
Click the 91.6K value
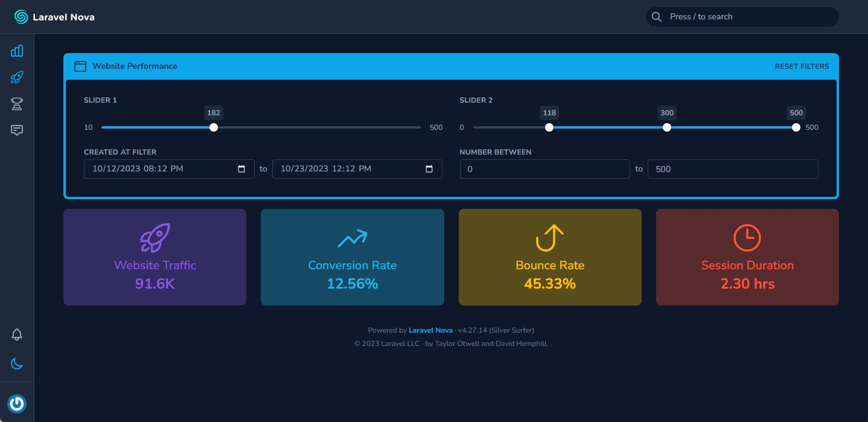[x=155, y=284]
